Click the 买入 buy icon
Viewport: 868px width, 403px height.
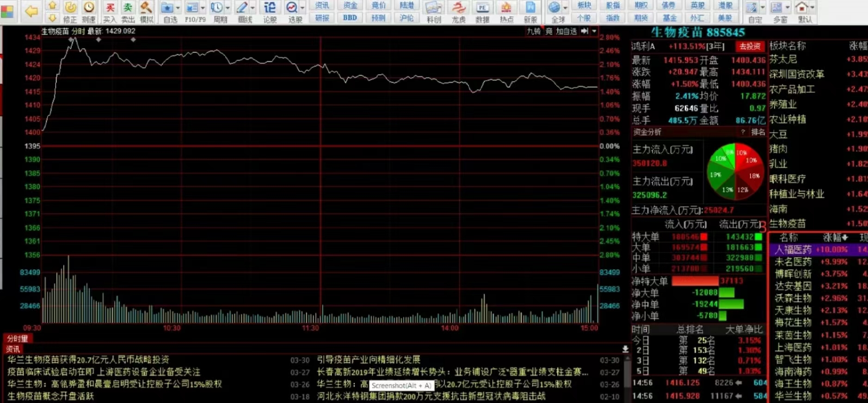pyautogui.click(x=110, y=12)
